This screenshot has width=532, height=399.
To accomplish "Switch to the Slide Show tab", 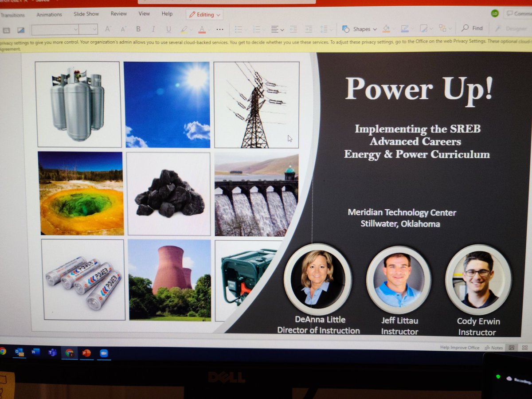I will pyautogui.click(x=86, y=14).
